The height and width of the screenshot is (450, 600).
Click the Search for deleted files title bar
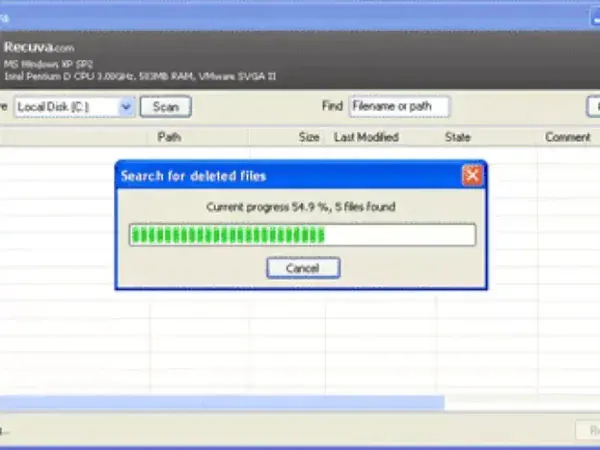pyautogui.click(x=280, y=176)
